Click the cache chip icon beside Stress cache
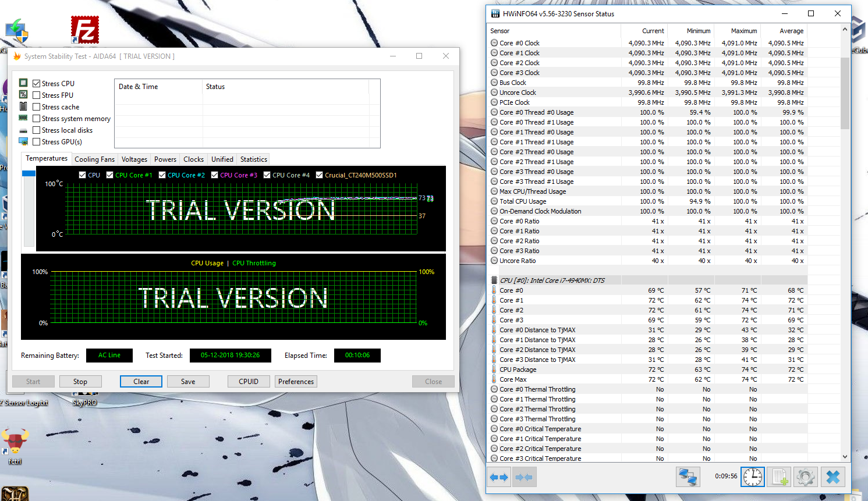868x501 pixels. [x=23, y=106]
